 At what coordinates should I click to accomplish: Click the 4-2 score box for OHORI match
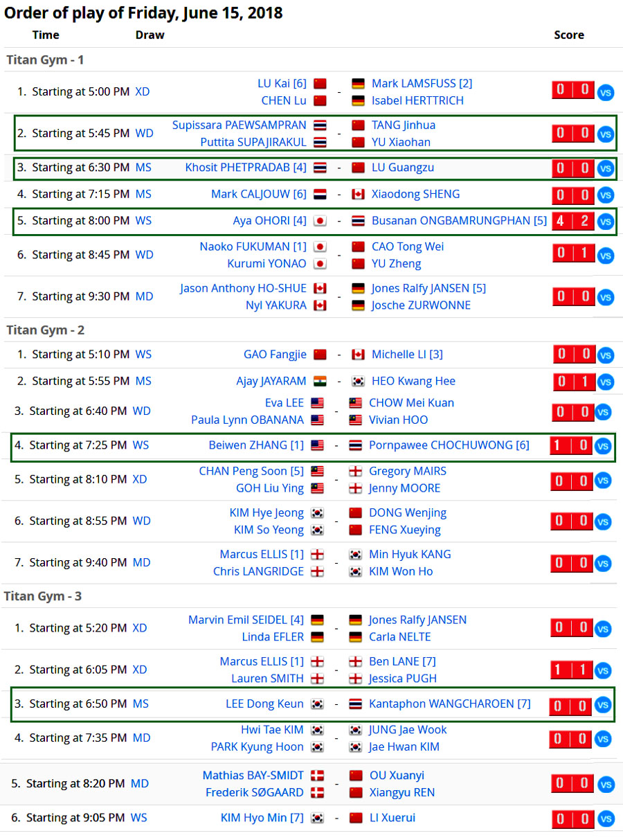[572, 221]
